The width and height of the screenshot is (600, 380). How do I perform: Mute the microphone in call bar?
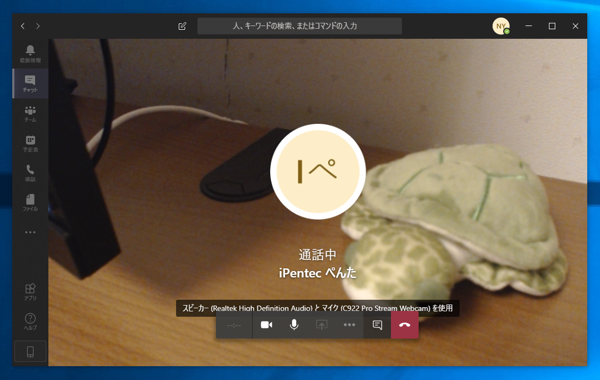point(294,325)
